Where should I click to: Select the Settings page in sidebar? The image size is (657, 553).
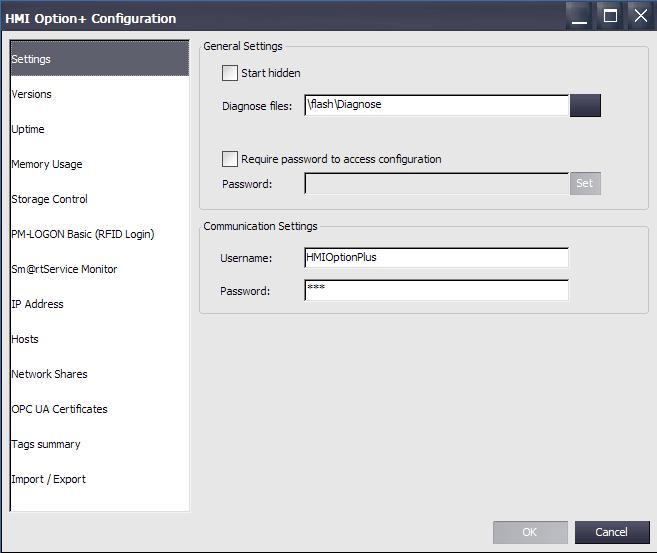coord(100,59)
